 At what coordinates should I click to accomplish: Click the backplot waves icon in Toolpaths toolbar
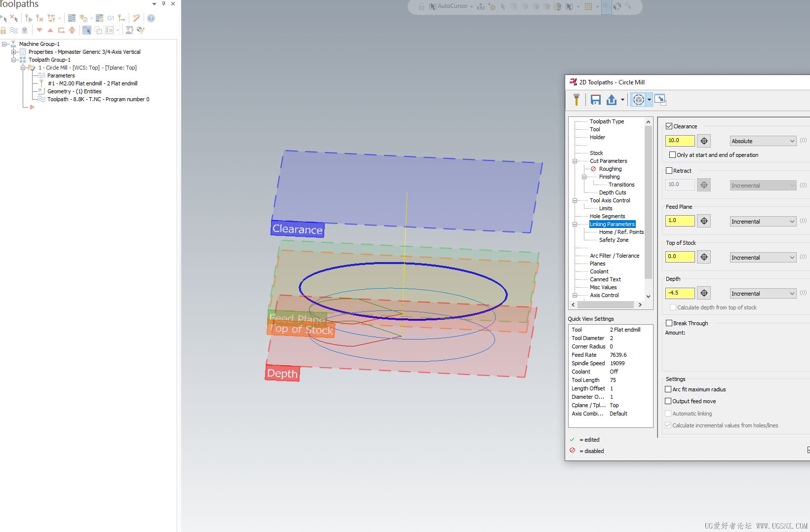click(x=72, y=18)
